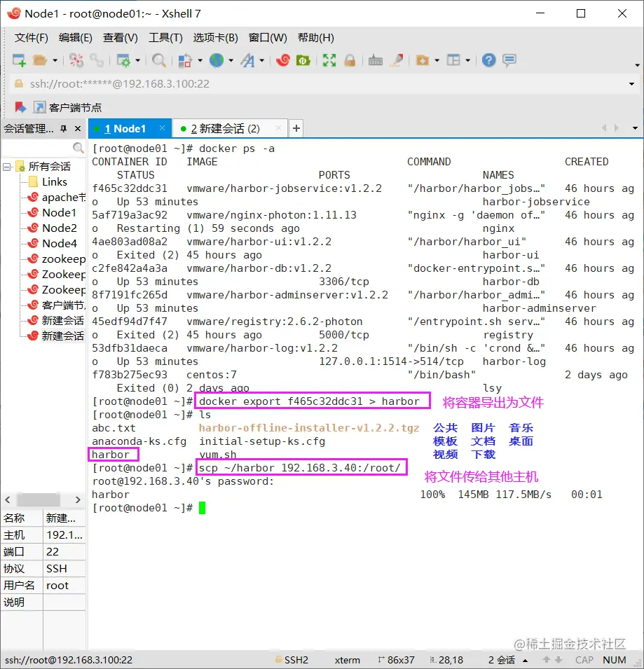The height and width of the screenshot is (669, 644).
Task: Click the Open session folder icon
Action: click(40, 60)
